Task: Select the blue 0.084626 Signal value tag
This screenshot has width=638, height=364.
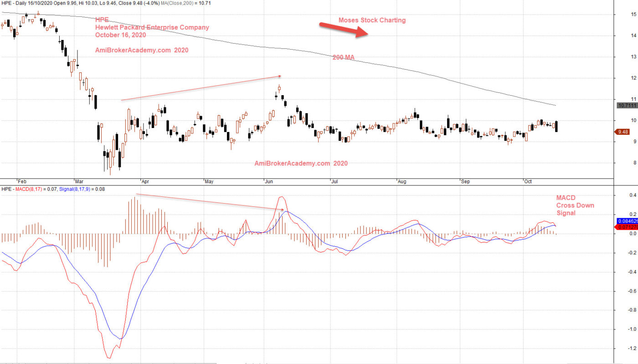Action: pos(627,221)
